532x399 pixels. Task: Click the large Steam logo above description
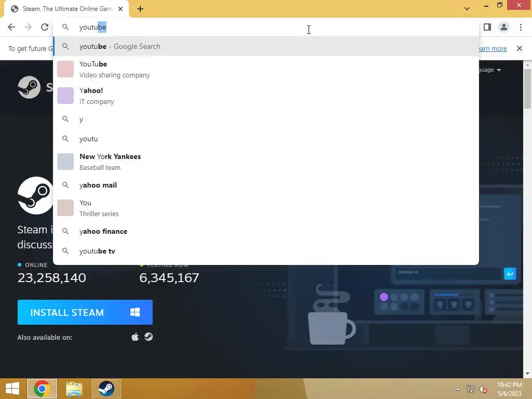[35, 195]
